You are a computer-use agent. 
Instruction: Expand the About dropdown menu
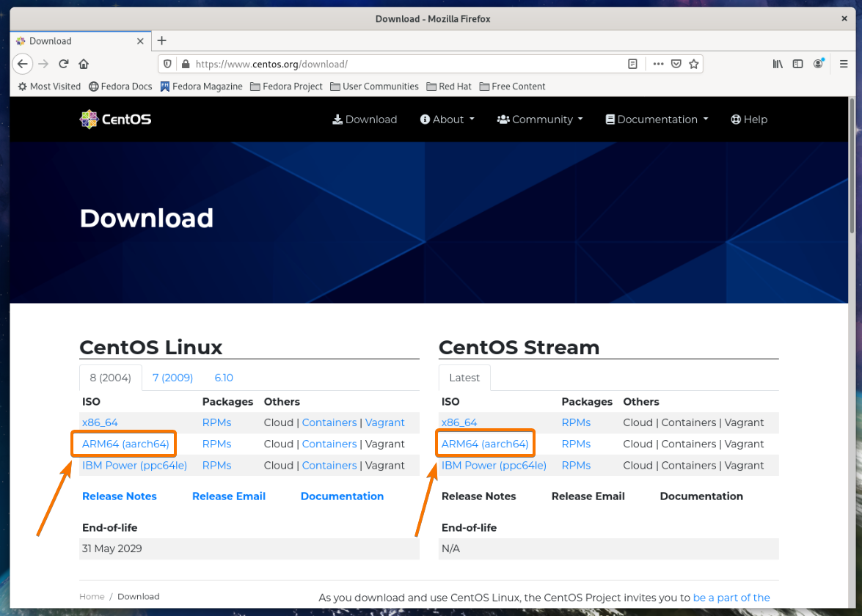tap(448, 120)
